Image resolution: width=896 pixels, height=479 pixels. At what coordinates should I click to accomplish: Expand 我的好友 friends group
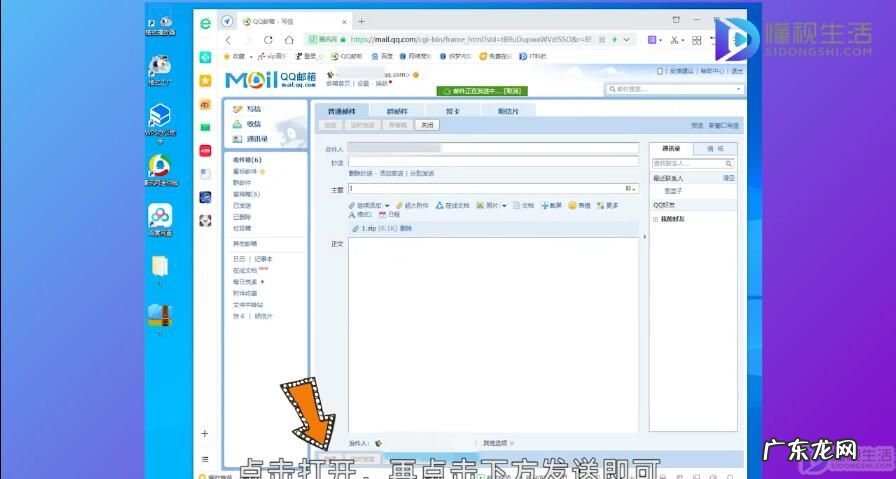click(655, 219)
